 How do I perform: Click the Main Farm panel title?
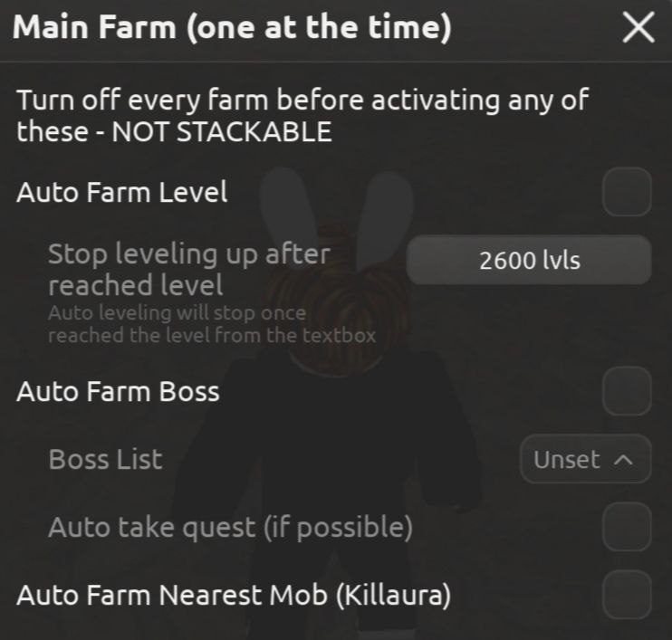(x=234, y=29)
